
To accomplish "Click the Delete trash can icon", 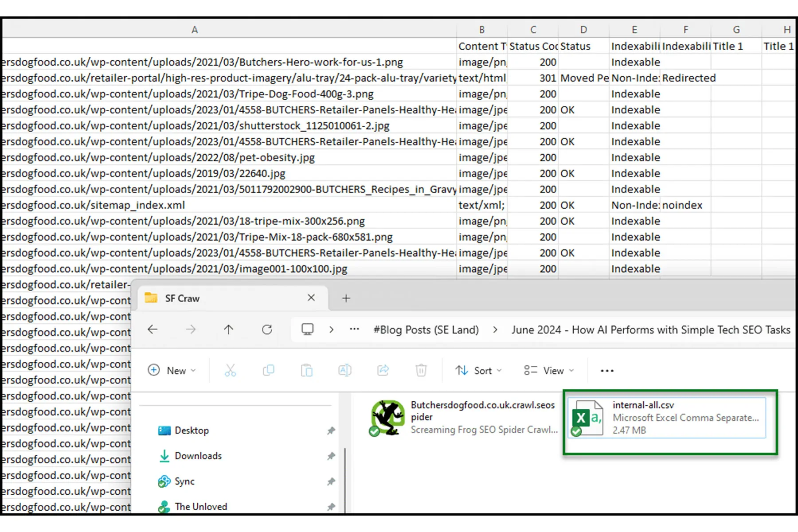I will tap(421, 370).
